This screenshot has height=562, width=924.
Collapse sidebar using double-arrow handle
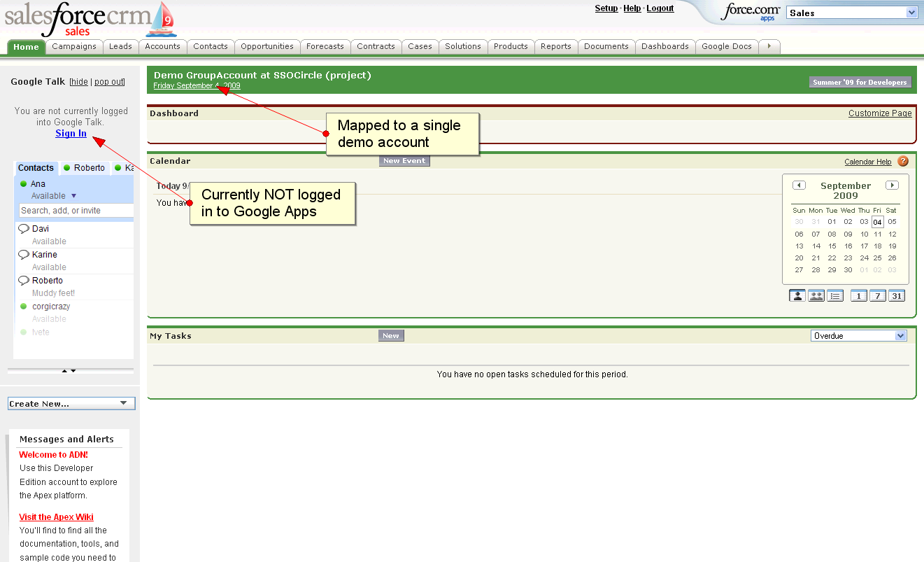pos(69,370)
